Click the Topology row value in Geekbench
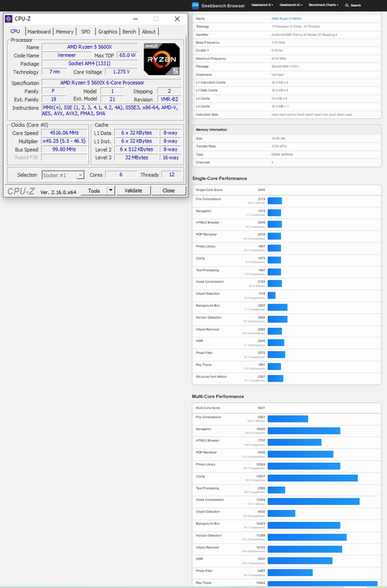Screen dimensions: 387x588 [296, 26]
